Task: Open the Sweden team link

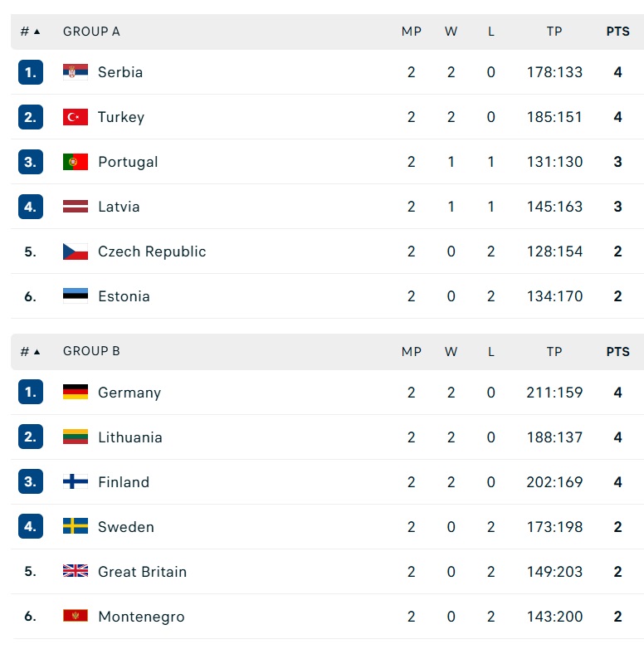Action: point(126,527)
